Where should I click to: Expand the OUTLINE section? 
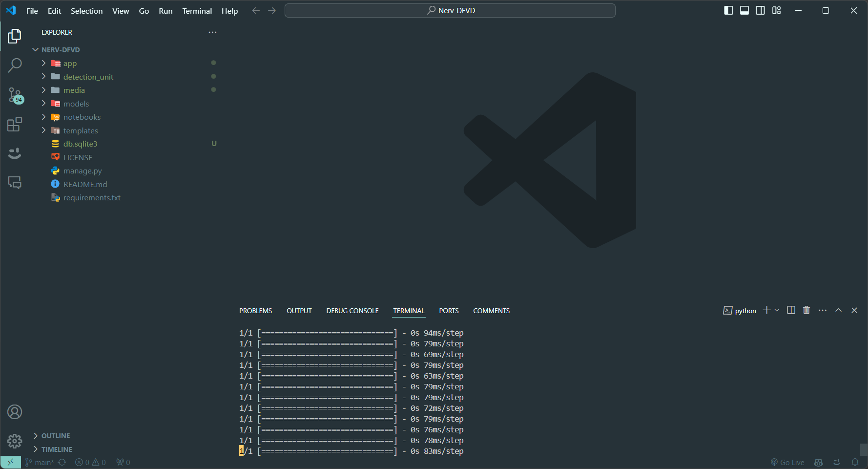[36, 435]
